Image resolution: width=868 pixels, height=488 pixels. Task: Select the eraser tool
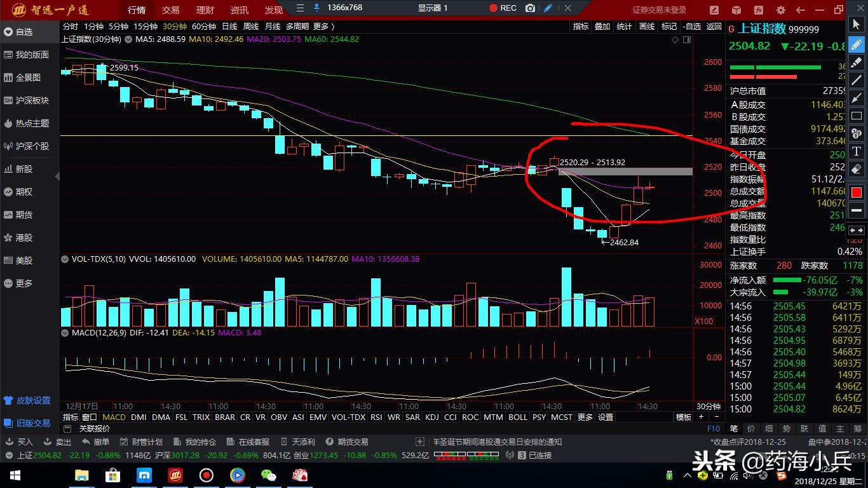pyautogui.click(x=857, y=169)
